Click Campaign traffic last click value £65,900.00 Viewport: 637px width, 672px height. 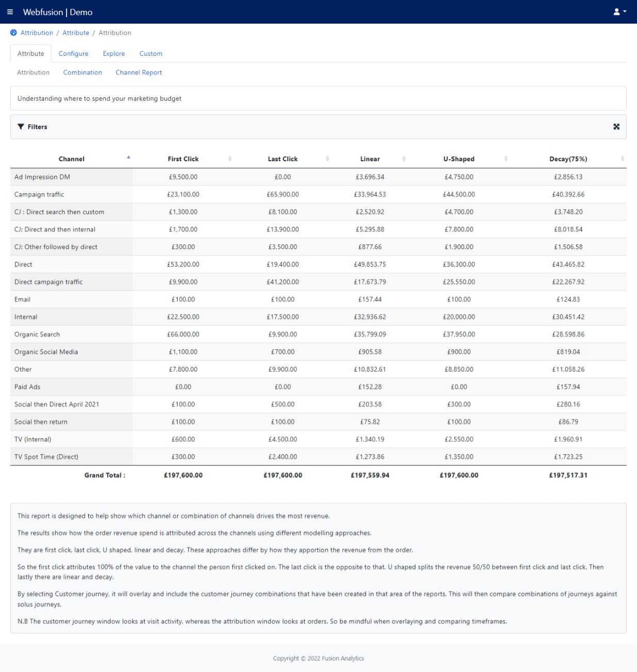pyautogui.click(x=283, y=195)
